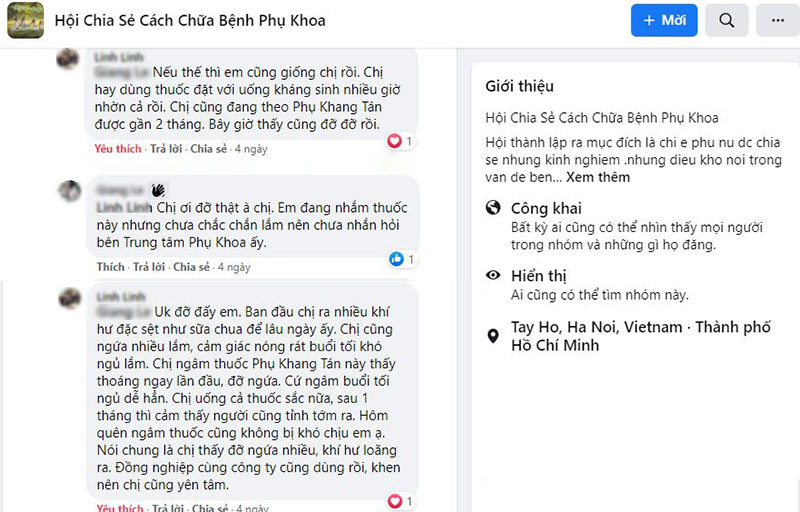Click 'Trả lời' under the first comment
800x512 pixels.
[x=166, y=149]
